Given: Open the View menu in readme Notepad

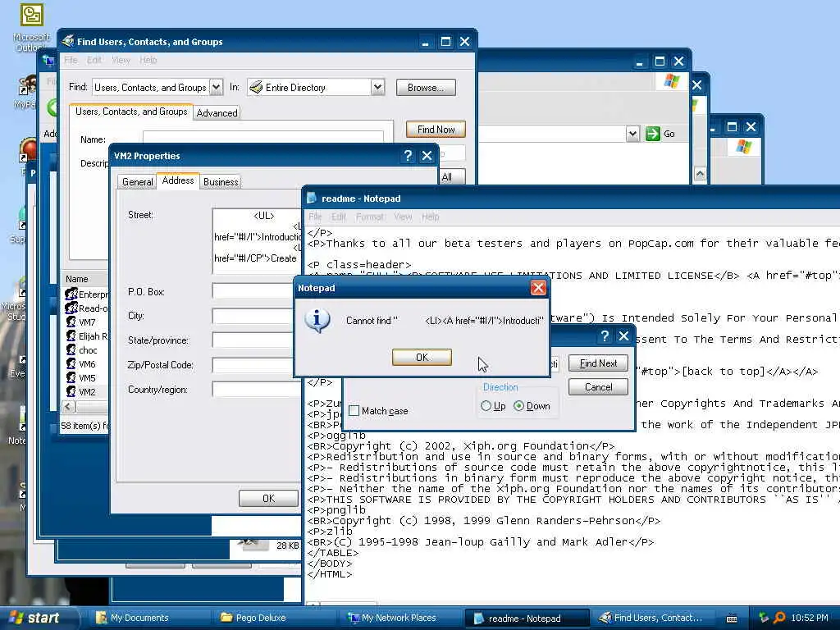Looking at the screenshot, I should [x=403, y=217].
